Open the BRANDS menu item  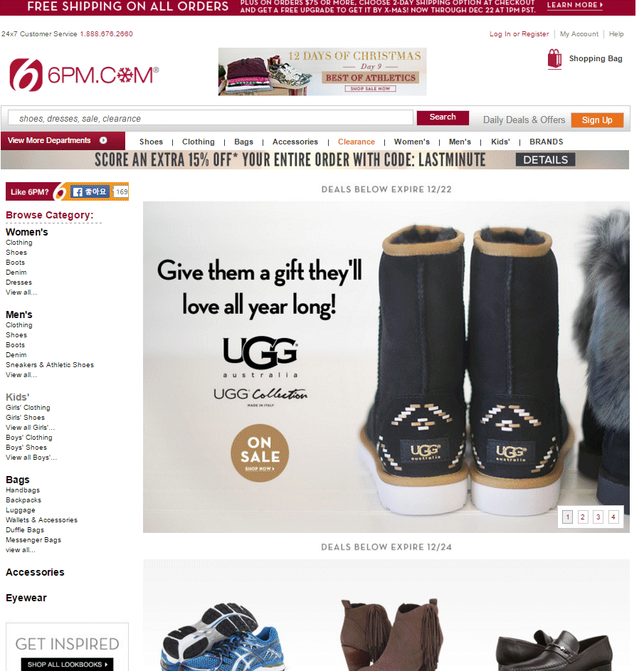point(546,142)
